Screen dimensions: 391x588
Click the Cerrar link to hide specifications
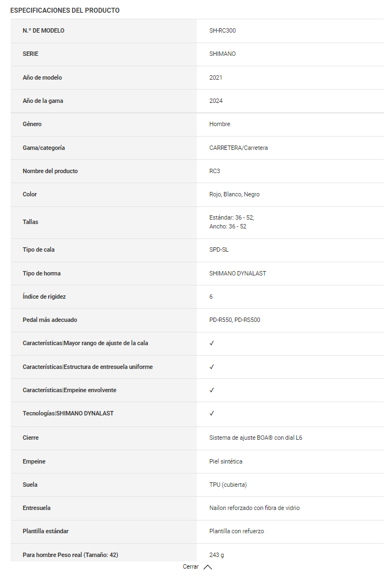[x=190, y=567]
